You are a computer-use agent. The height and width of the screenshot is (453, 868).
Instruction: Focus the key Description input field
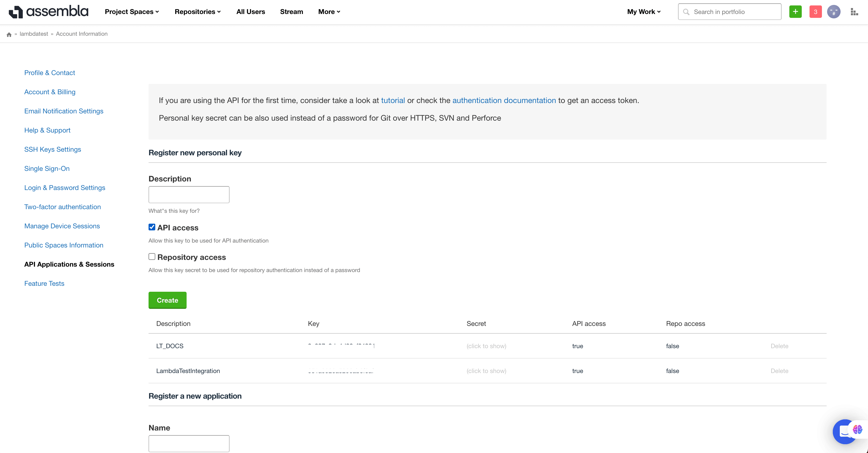point(189,194)
